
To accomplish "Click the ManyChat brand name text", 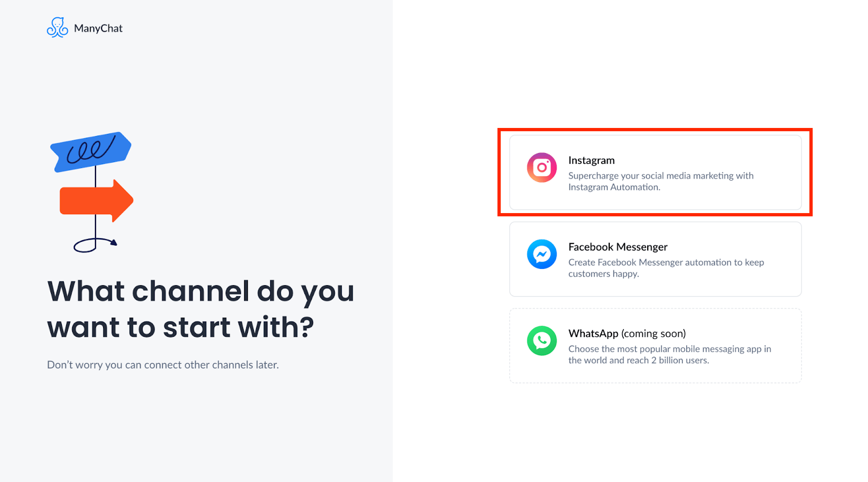I will click(x=98, y=28).
